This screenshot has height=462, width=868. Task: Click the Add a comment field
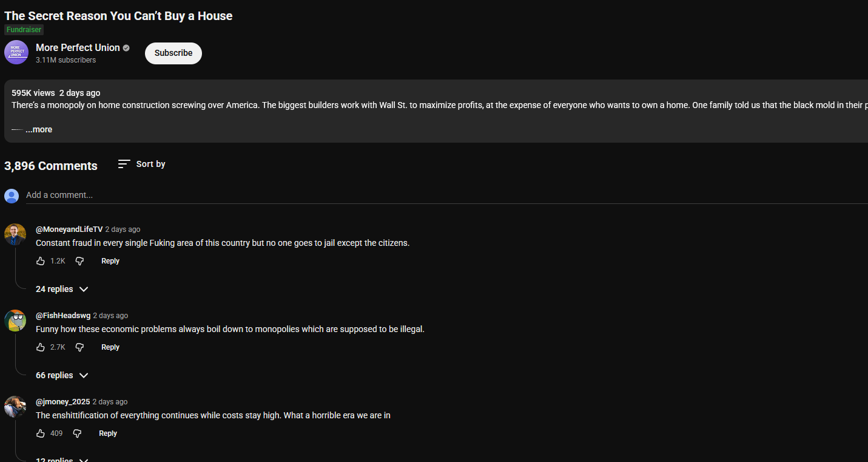coord(243,195)
